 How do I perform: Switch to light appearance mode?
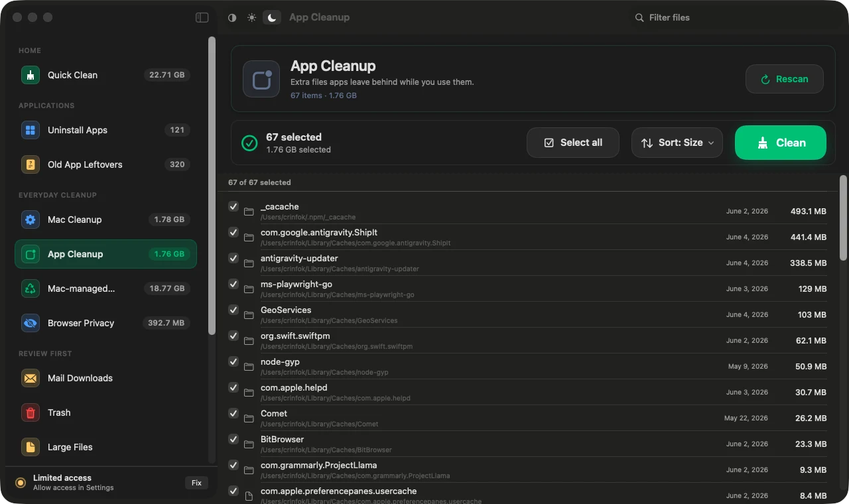pyautogui.click(x=251, y=17)
